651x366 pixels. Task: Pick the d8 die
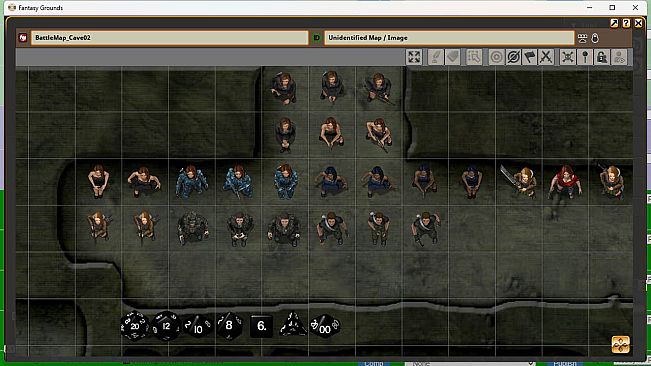[229, 326]
